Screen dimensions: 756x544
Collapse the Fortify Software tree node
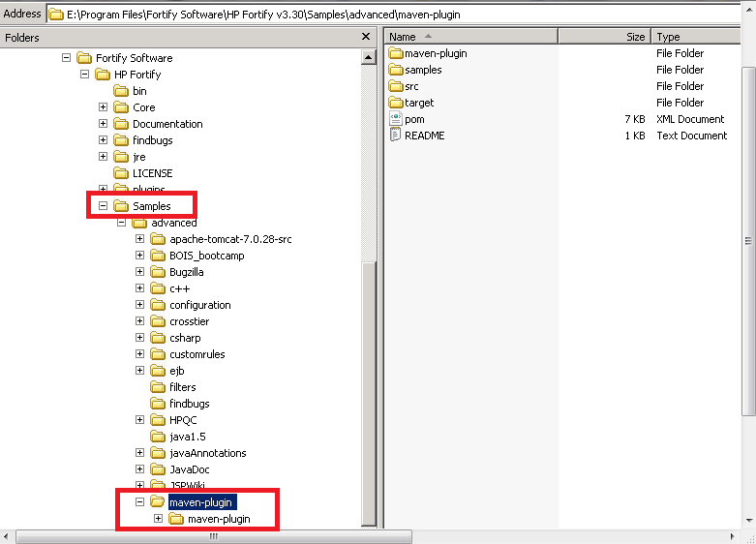point(66,58)
